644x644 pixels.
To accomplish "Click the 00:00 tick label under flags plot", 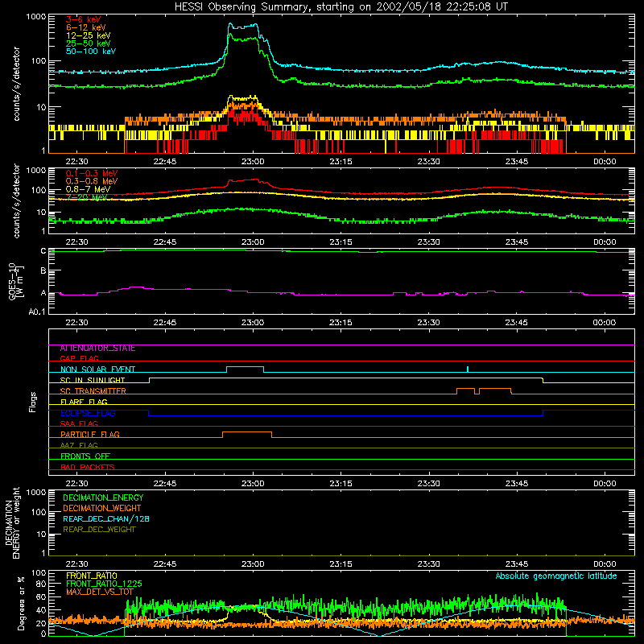I will 605,484.
